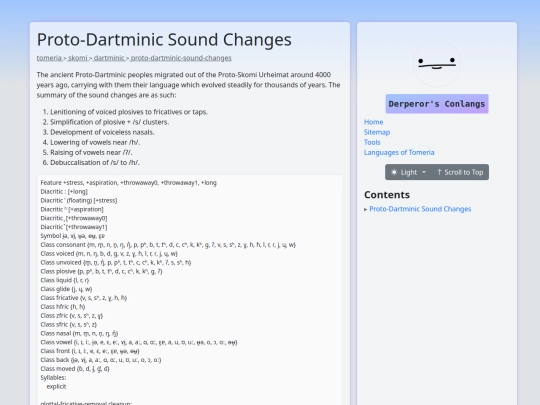Click list item 'Simplification of plosive + /s/ clusters'
The width and height of the screenshot is (540, 405).
pyautogui.click(x=110, y=122)
